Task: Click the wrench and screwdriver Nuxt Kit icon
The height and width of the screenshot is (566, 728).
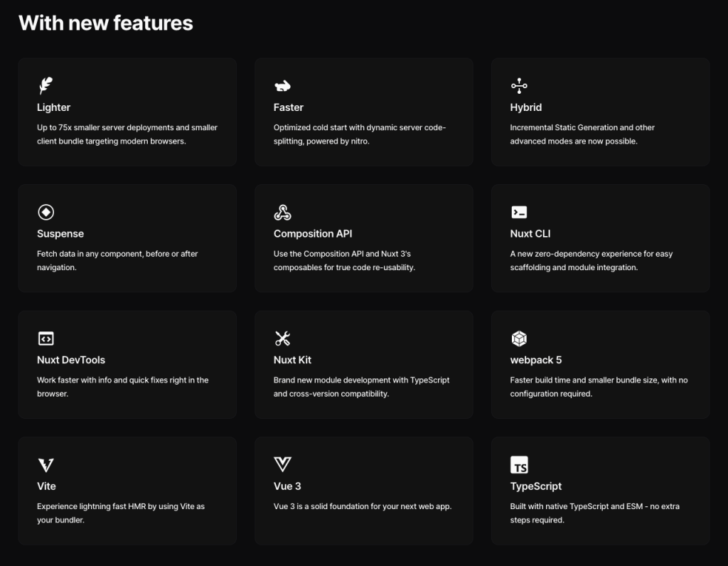Action: coord(282,338)
